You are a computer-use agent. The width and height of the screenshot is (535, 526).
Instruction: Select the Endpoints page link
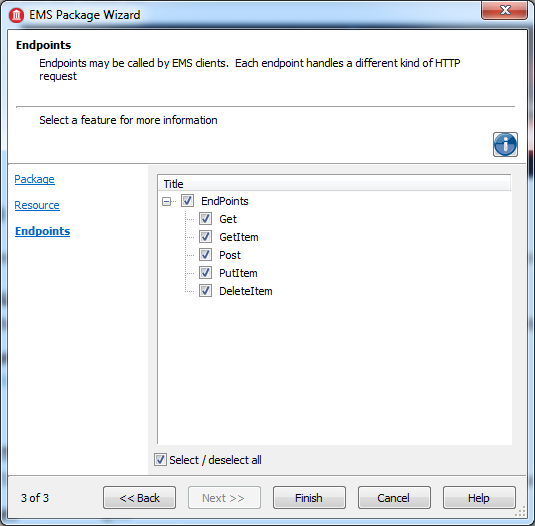(x=43, y=231)
